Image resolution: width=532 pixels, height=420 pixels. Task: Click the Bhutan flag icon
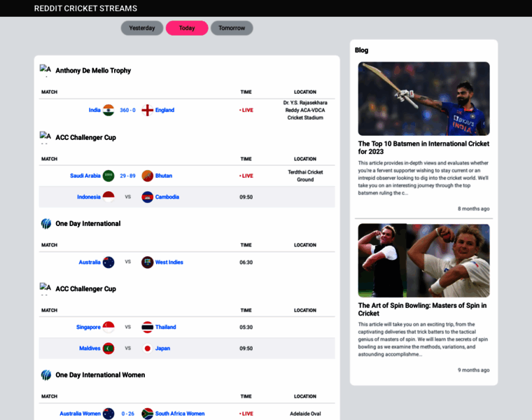pos(147,176)
